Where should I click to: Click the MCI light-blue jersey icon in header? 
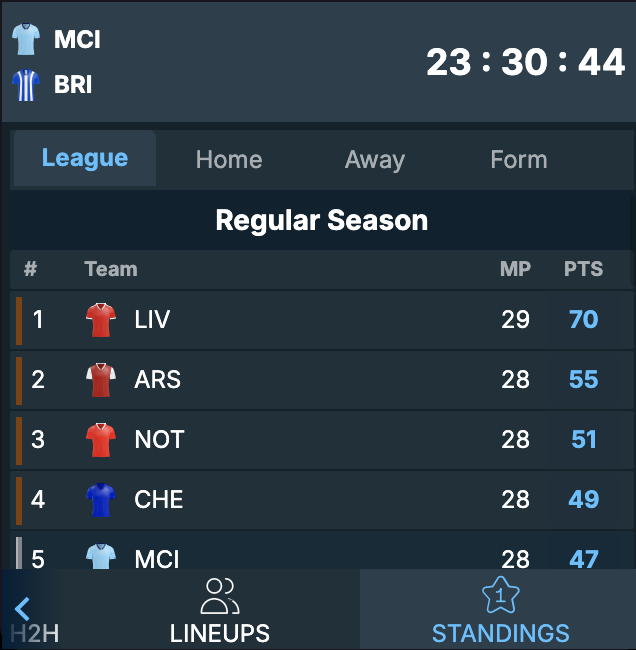[26, 39]
